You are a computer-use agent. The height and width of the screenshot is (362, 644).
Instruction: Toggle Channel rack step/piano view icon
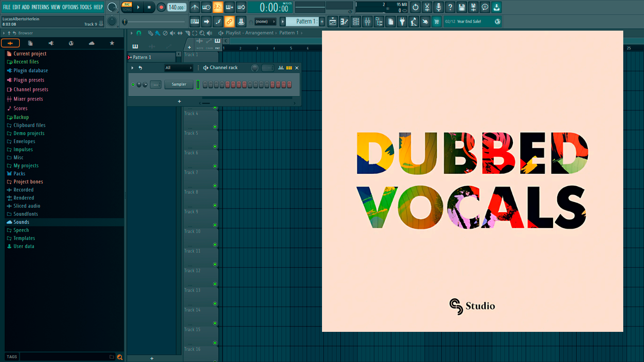[289, 68]
